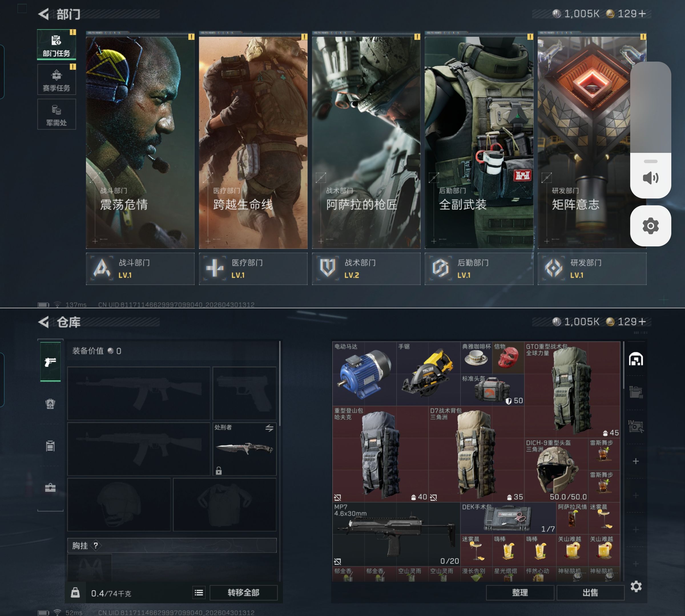Toggle the lock on 处刑者 slot
This screenshot has width=685, height=616.
pyautogui.click(x=219, y=471)
